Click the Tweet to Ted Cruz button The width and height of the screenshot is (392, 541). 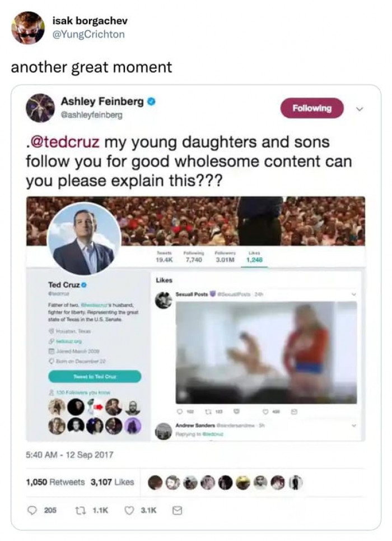tap(95, 376)
